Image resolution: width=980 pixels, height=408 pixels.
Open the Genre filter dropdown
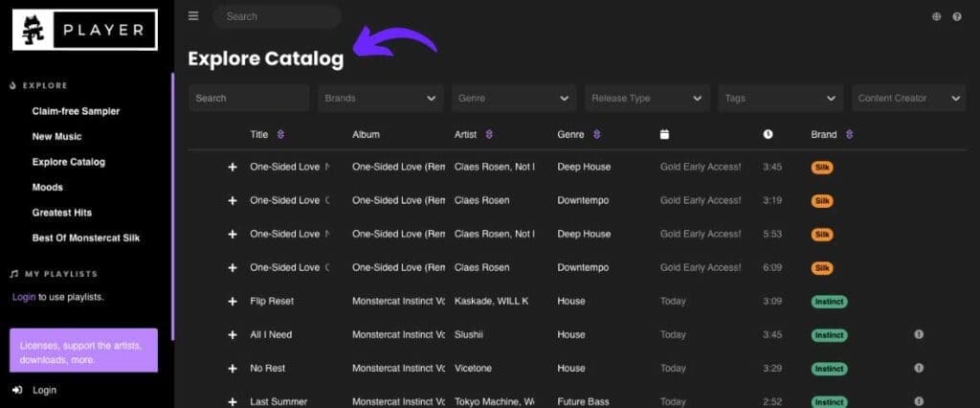514,99
